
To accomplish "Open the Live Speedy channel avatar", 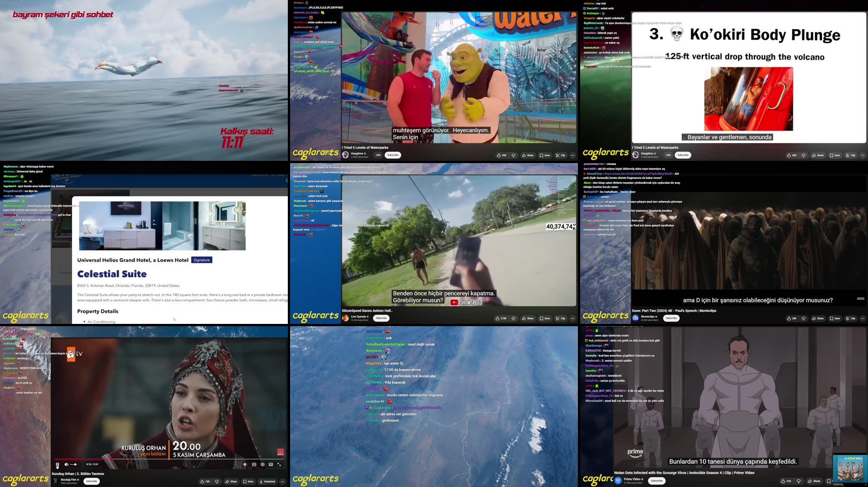I will coord(345,318).
